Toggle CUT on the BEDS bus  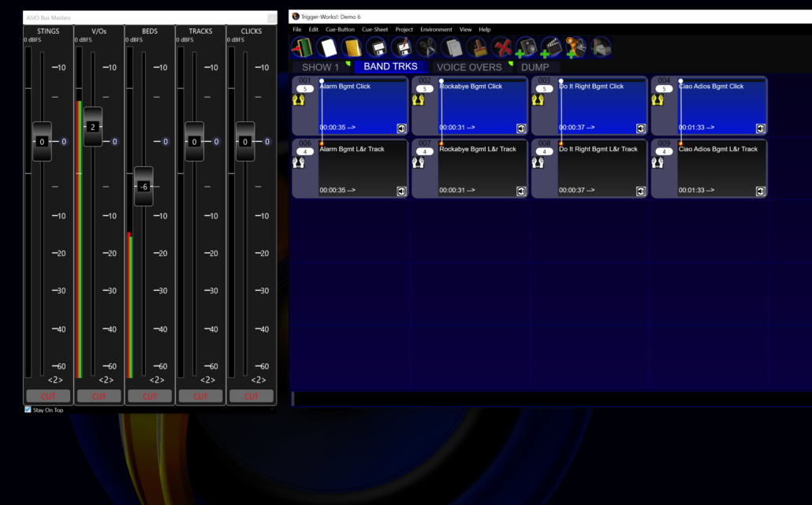point(150,395)
